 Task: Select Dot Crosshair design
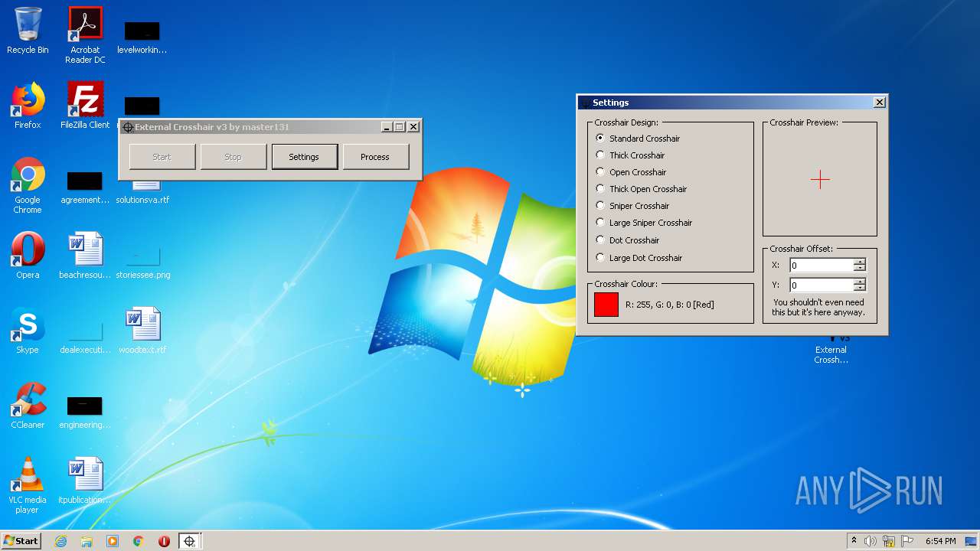[627, 240]
